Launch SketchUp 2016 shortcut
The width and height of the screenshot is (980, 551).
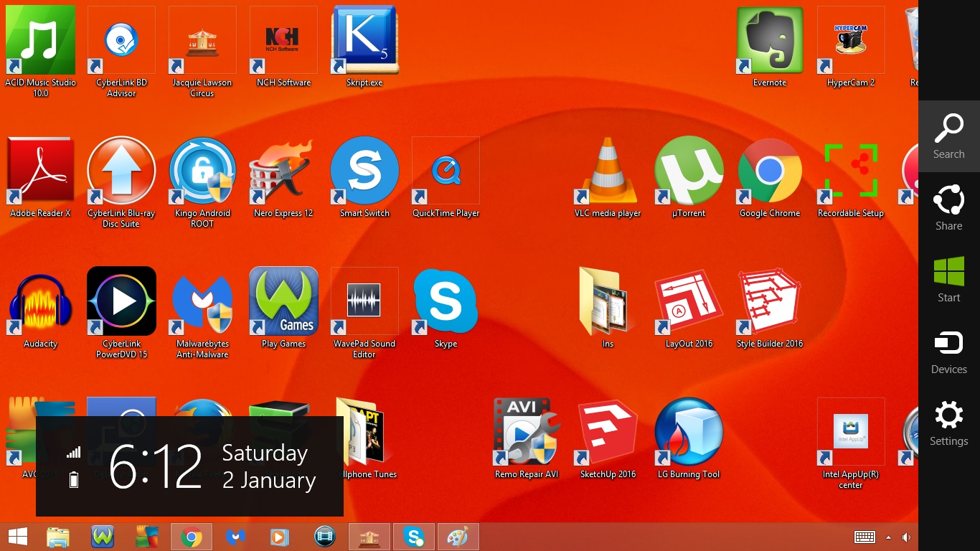click(608, 439)
